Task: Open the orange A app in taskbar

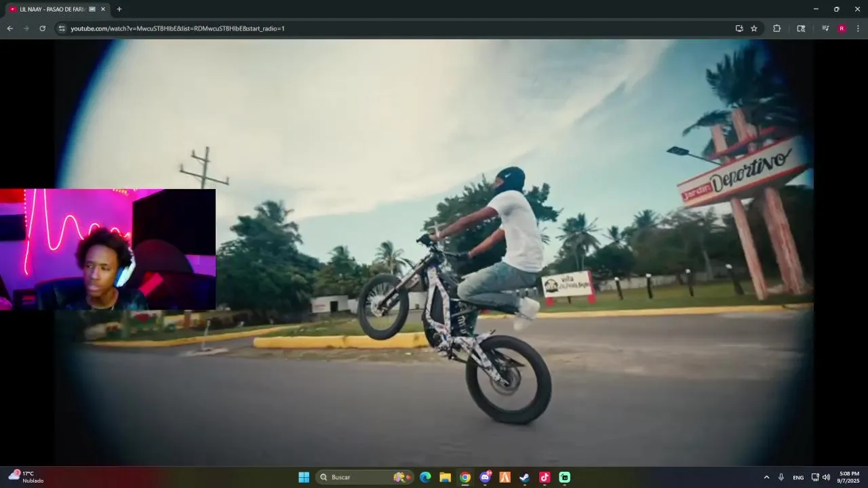Action: point(505,477)
